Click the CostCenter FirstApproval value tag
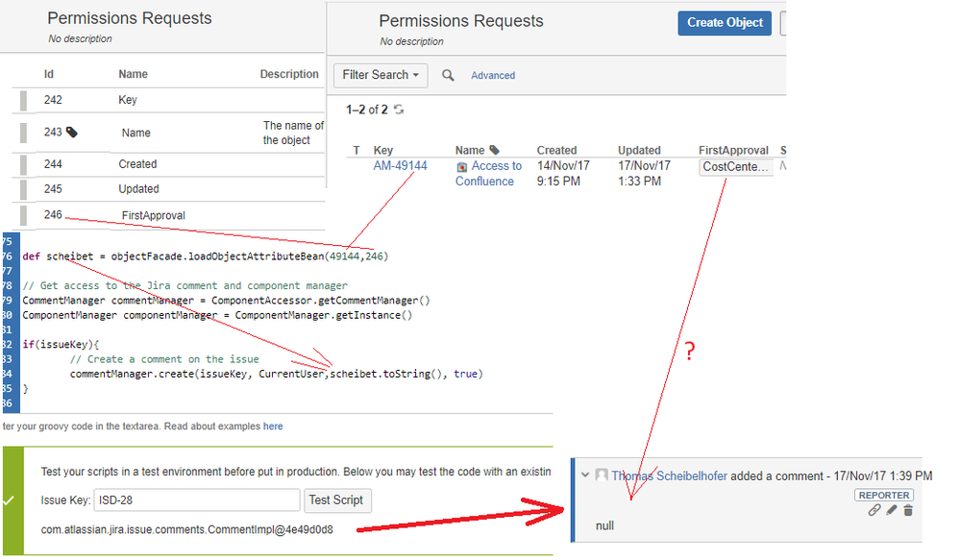This screenshot has width=960, height=560. (x=736, y=167)
